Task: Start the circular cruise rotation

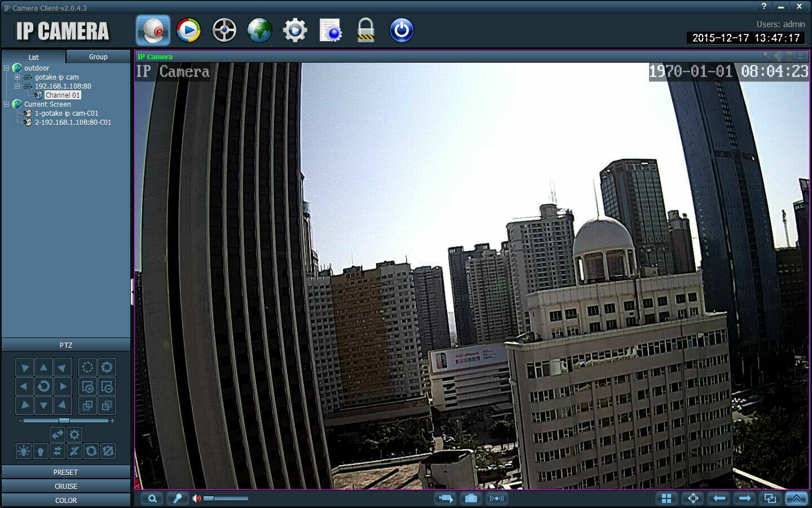Action: pos(91,451)
